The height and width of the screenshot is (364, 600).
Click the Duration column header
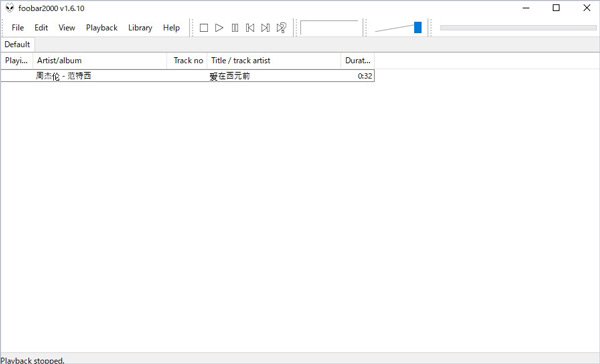point(357,60)
